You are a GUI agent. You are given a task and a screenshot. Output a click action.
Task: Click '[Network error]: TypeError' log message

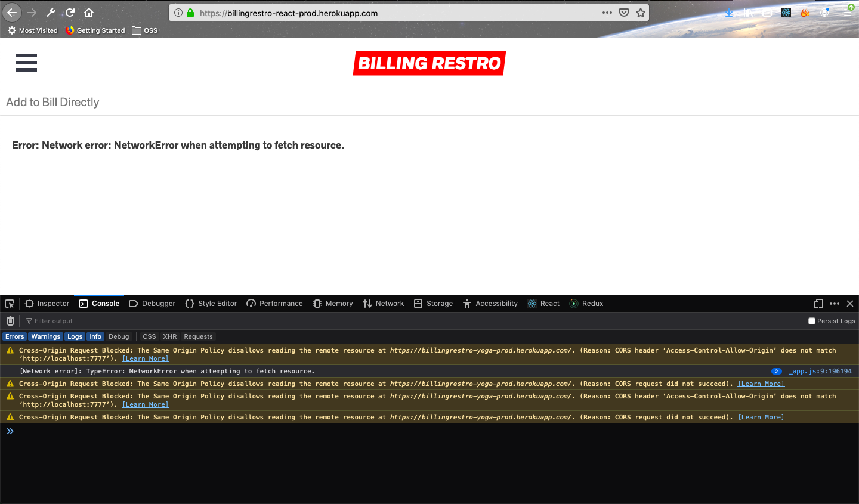coord(167,371)
